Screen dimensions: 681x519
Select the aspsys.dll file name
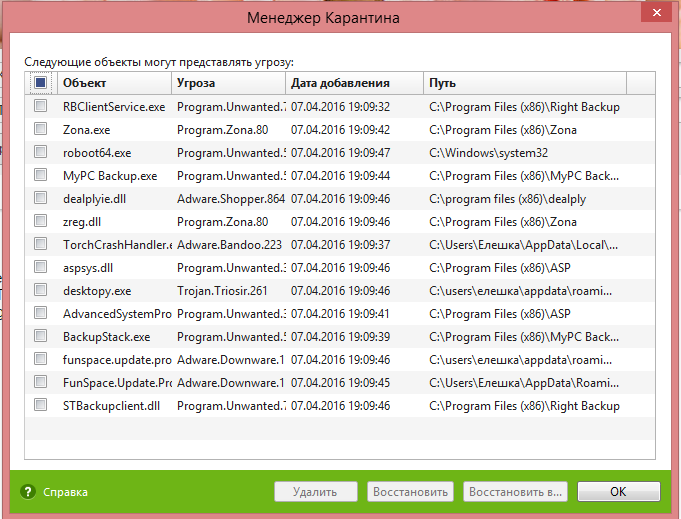coord(88,268)
